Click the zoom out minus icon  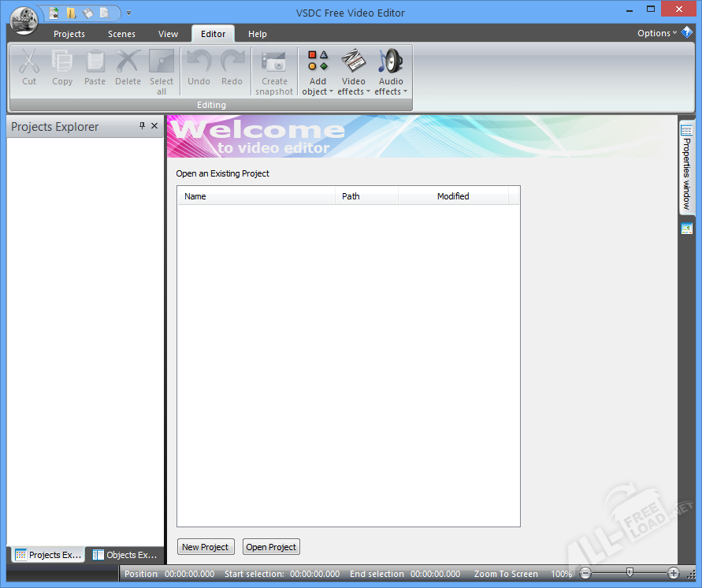(x=585, y=574)
